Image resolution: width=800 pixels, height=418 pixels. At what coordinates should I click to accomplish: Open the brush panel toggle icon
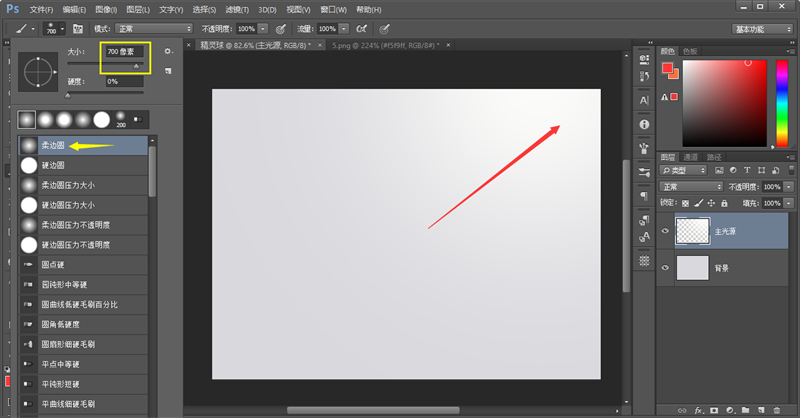click(x=76, y=29)
